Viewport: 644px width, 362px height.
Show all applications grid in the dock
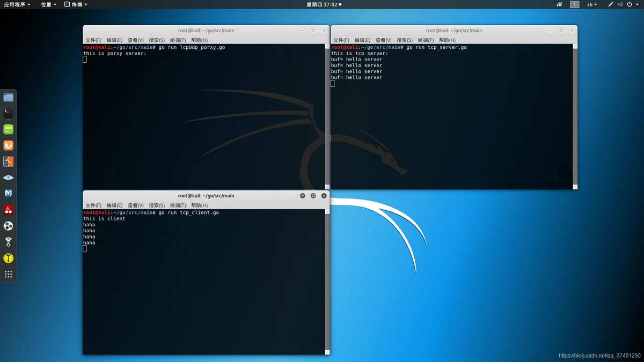click(8, 274)
